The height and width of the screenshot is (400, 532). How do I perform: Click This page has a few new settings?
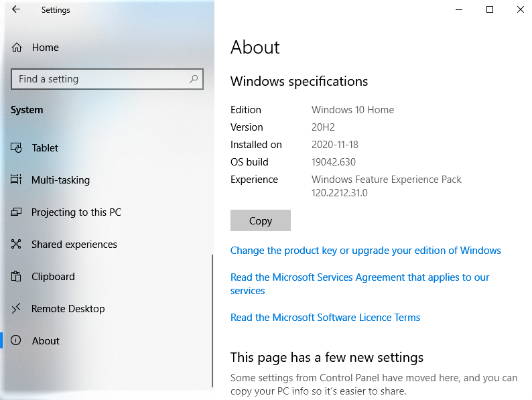click(327, 357)
